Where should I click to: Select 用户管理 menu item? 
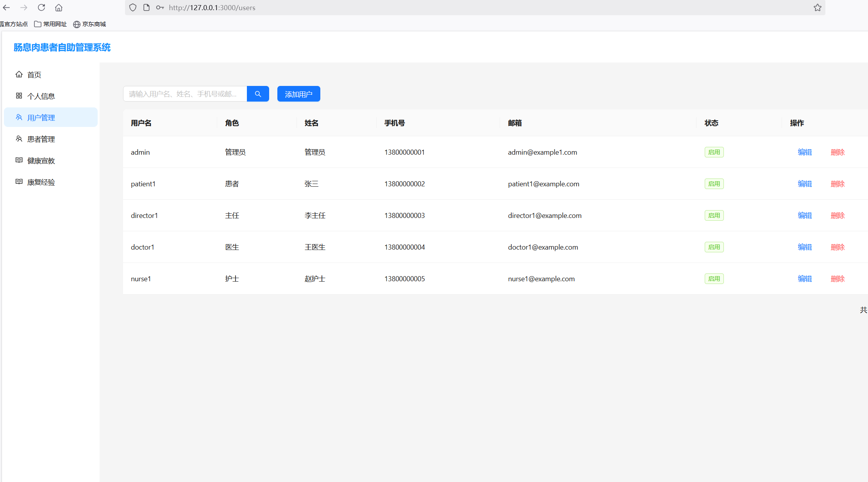pos(41,118)
